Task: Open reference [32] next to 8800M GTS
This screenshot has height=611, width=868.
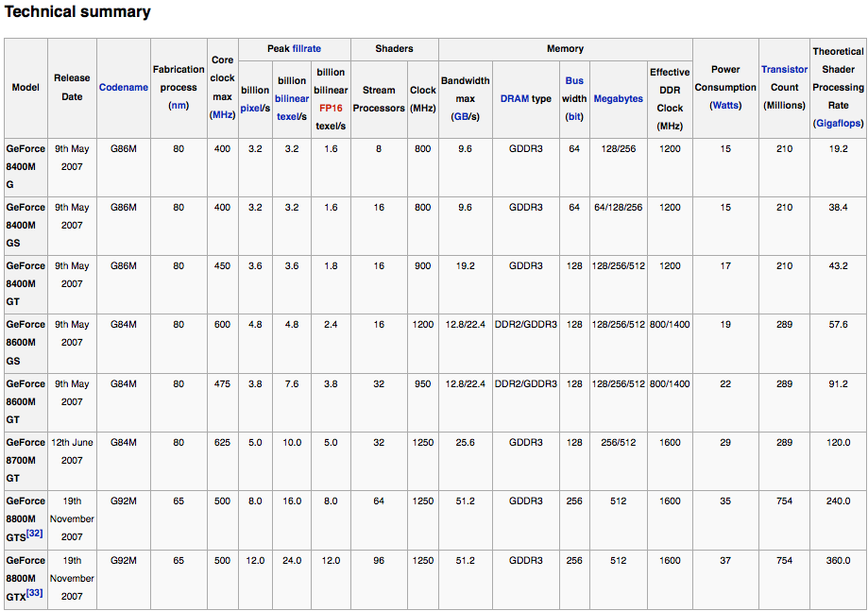Action: 34,534
